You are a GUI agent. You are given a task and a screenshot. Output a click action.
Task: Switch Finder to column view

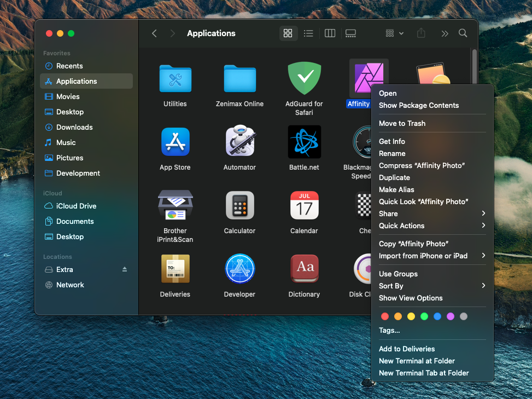330,33
